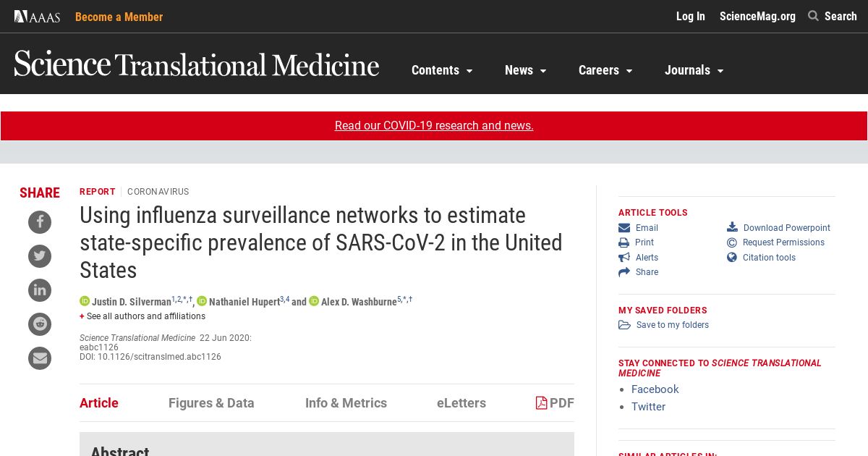Click Save to my folders
Screen dimensions: 868x456
pos(663,325)
